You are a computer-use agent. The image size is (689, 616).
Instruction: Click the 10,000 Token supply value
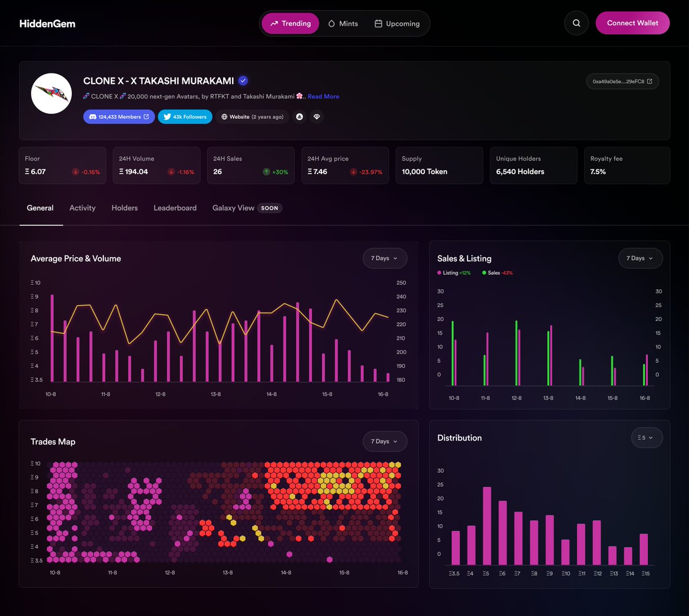[424, 172]
